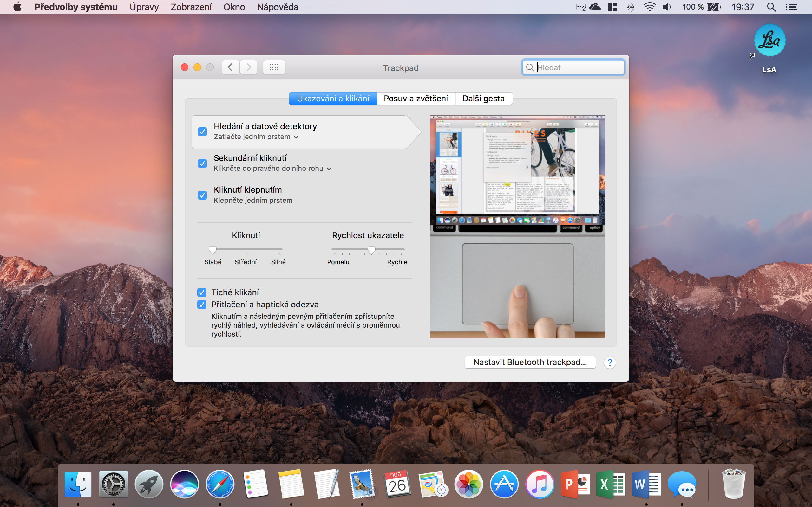Uncheck Tiché klikání checkbox
812x507 pixels.
(x=202, y=292)
